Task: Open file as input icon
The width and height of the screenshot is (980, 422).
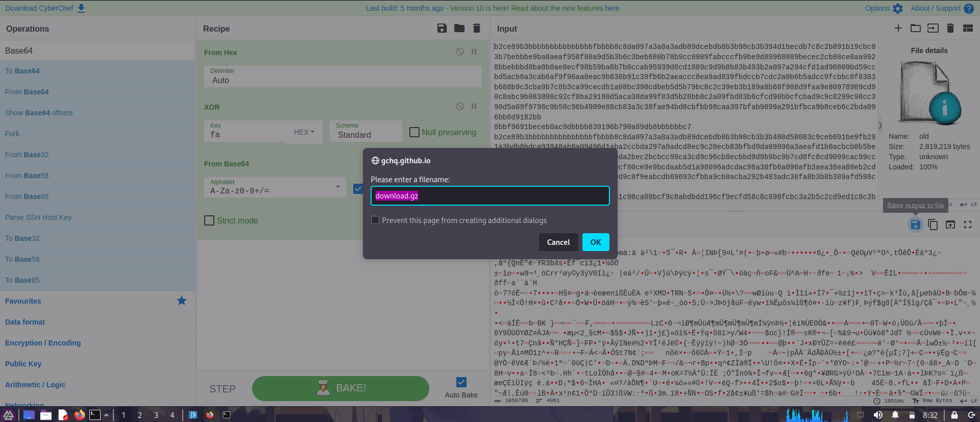Action: 933,28
